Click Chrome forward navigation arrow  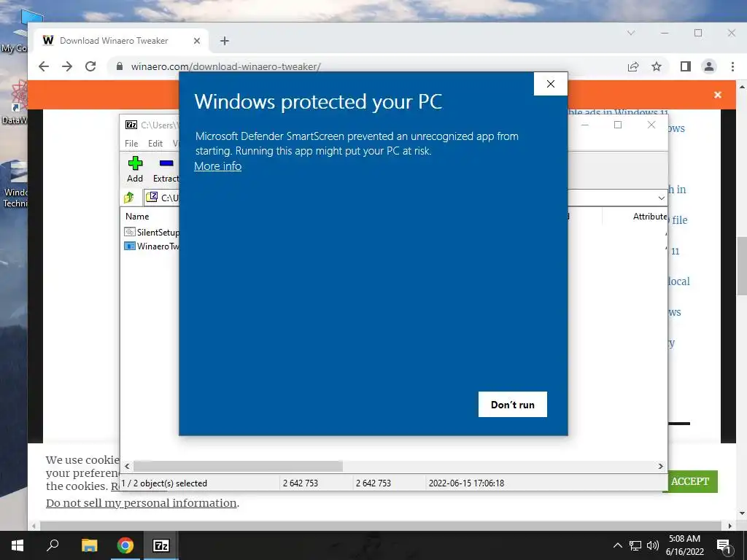[x=67, y=66]
